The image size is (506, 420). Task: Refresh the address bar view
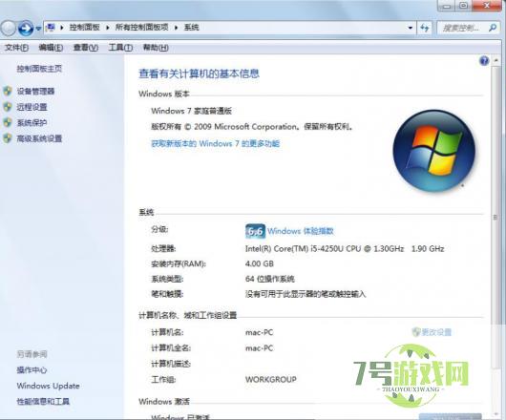425,28
